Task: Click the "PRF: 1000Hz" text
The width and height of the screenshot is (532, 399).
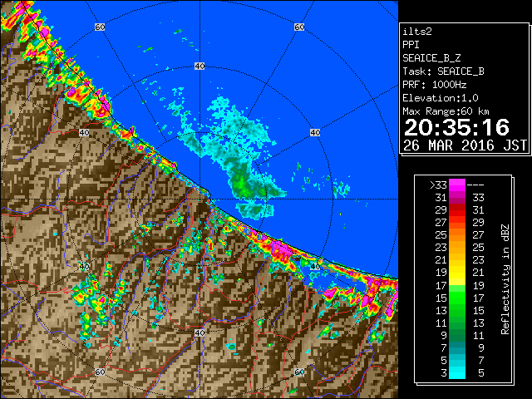Action: coord(435,85)
